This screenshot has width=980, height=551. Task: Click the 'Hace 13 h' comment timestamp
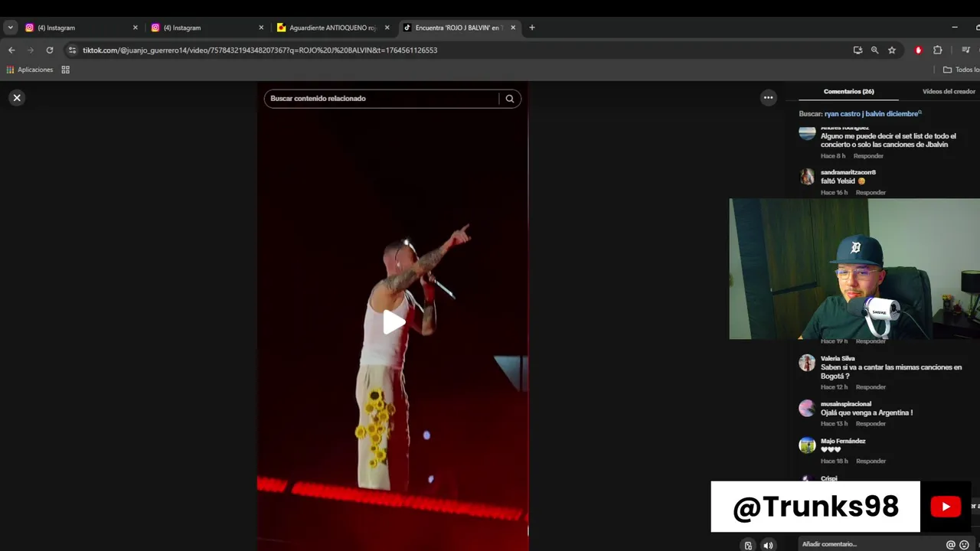pyautogui.click(x=835, y=424)
